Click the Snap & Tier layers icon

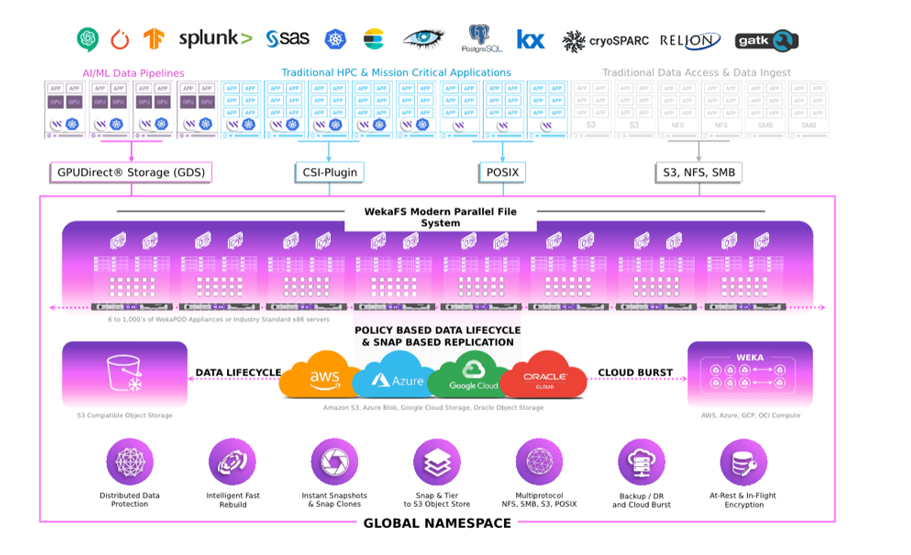click(437, 462)
